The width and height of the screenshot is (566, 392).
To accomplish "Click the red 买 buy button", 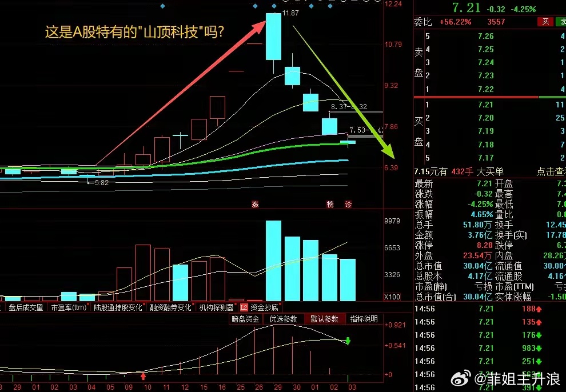I will point(545,22).
